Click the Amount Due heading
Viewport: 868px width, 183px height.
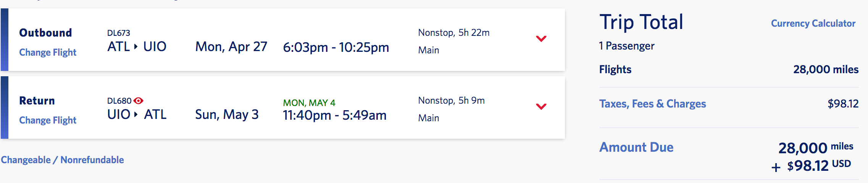pos(636,147)
